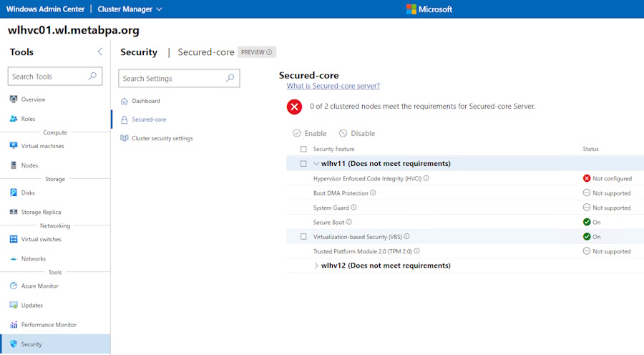Click the Dashboard home icon

[125, 101]
